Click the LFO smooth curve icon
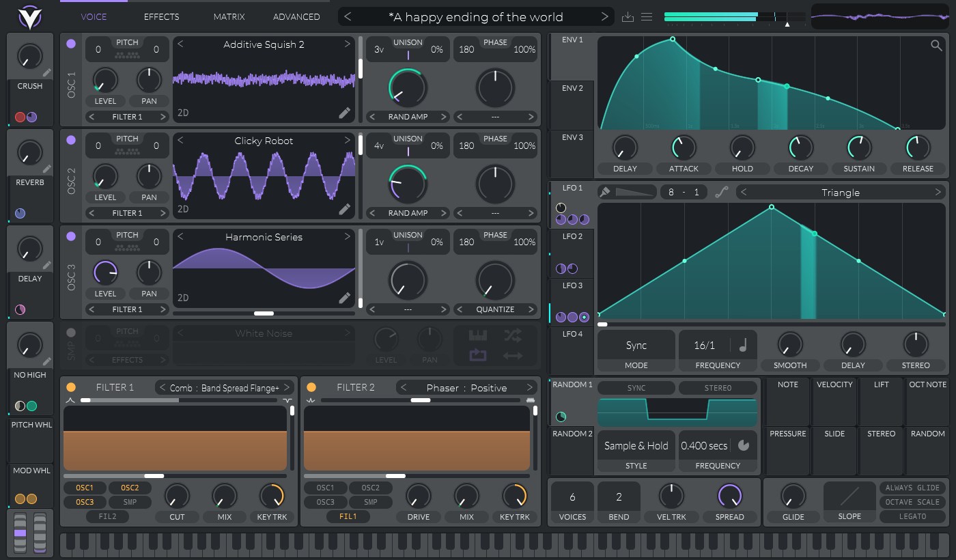Image resolution: width=956 pixels, height=560 pixels. tap(722, 193)
